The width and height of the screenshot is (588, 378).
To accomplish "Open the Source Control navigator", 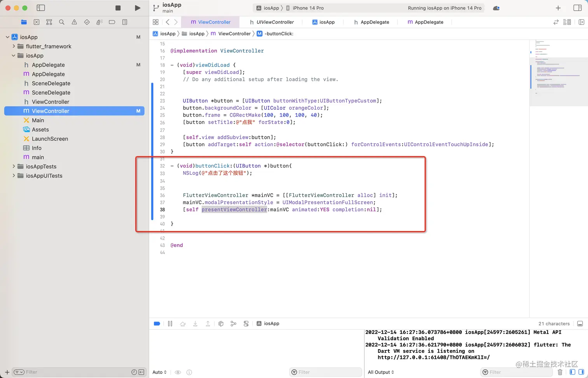I will point(37,22).
